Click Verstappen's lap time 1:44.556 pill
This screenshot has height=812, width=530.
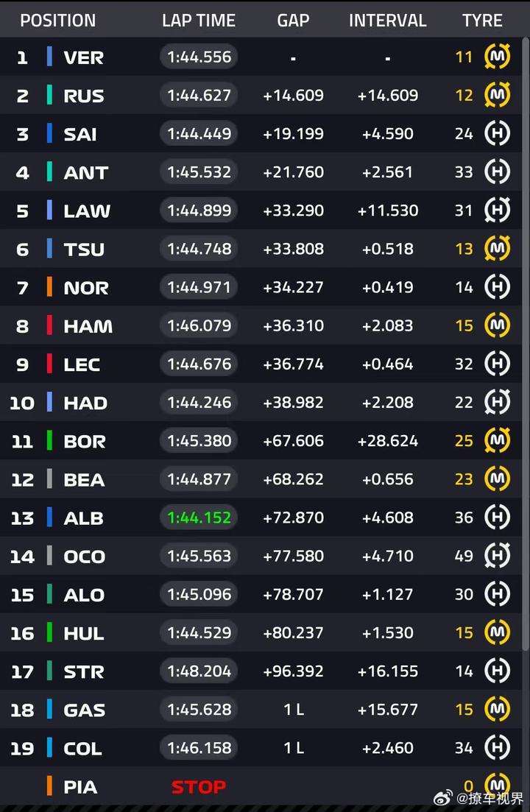[x=199, y=57]
